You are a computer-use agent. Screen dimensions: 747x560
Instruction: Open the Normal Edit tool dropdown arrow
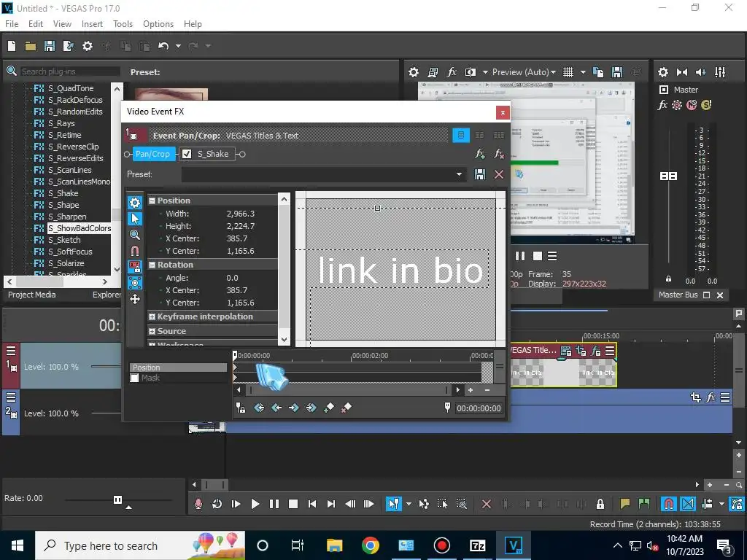pos(409,504)
